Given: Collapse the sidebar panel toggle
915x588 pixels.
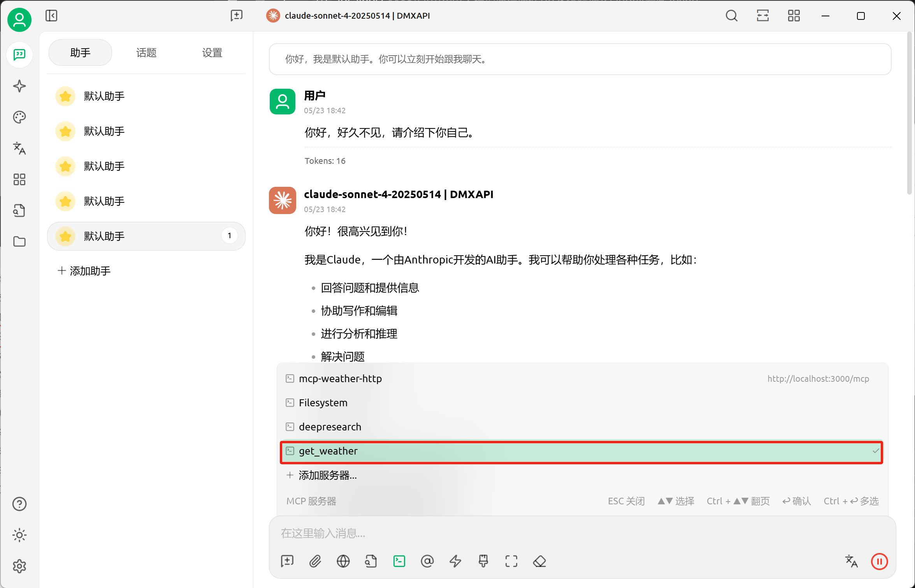Looking at the screenshot, I should (x=51, y=16).
